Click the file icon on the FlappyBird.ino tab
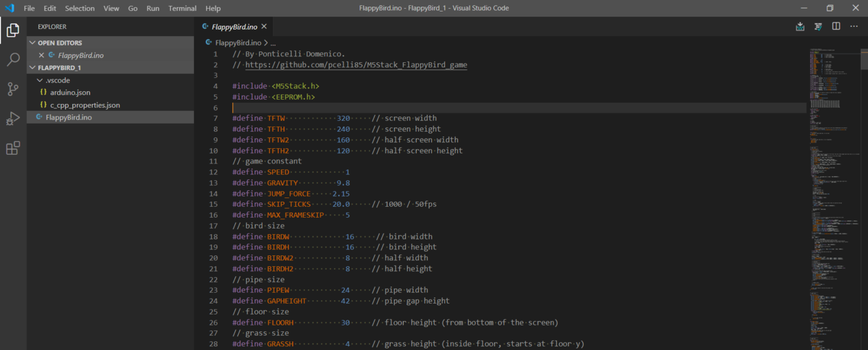This screenshot has width=868, height=350. click(206, 27)
